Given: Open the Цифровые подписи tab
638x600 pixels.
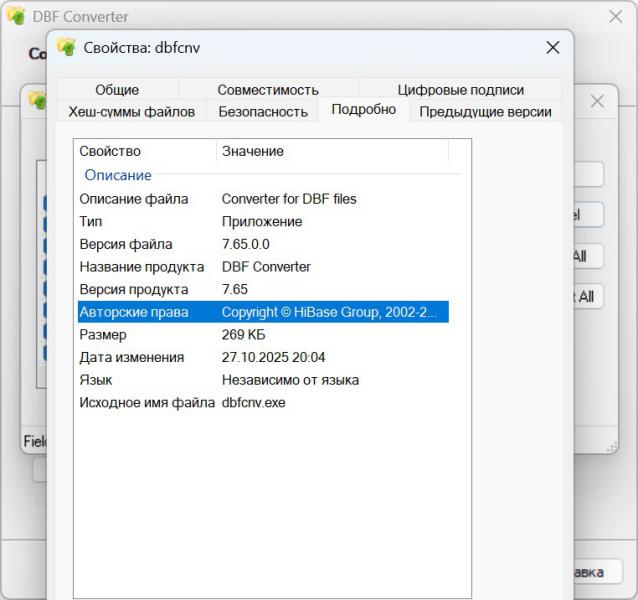Looking at the screenshot, I should (460, 89).
